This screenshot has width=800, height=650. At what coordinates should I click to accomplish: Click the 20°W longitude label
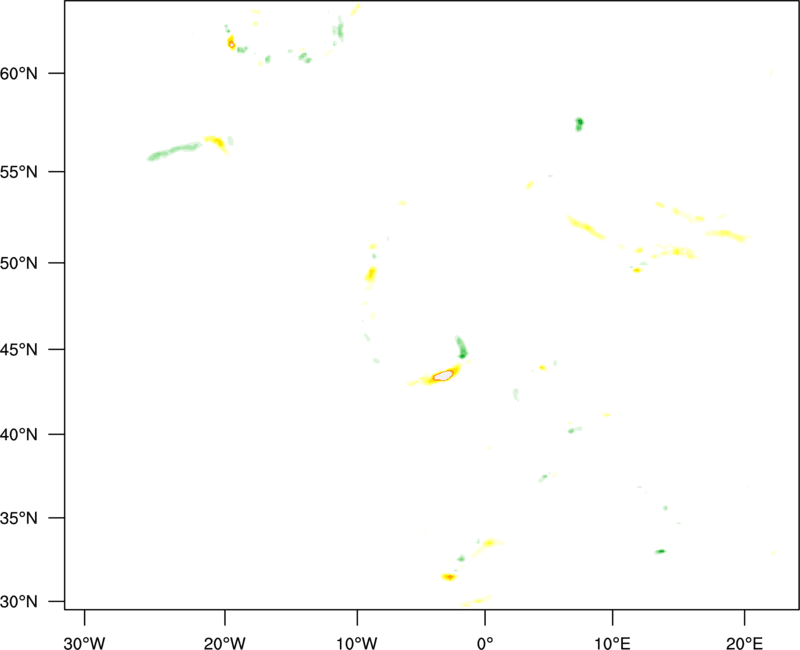tap(224, 643)
